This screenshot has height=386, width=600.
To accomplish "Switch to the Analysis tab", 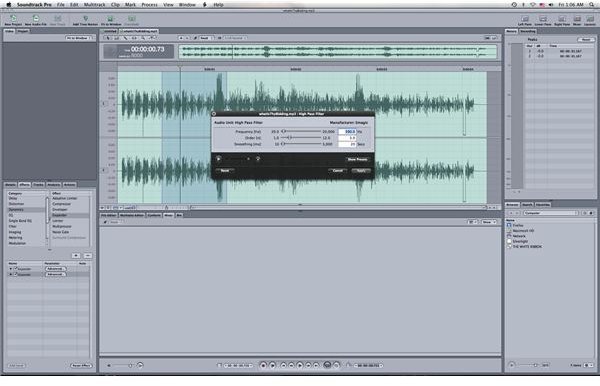I will pyautogui.click(x=54, y=184).
